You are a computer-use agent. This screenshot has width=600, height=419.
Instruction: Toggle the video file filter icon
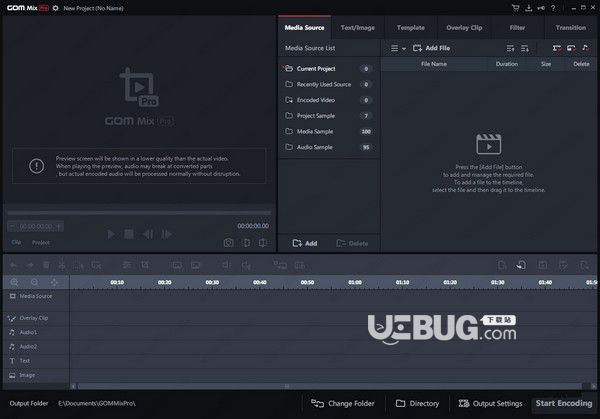point(557,48)
